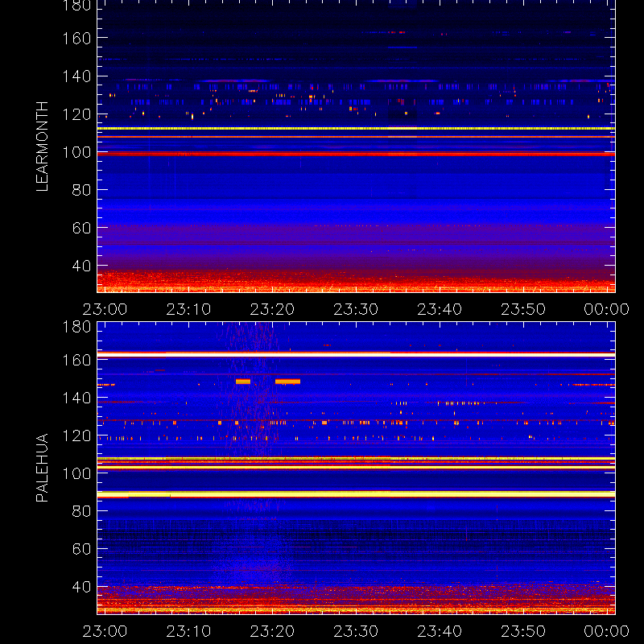Viewport: 644px width, 644px height.
Task: Pick the 80 tick label on Palehua plot
Action: point(81,511)
